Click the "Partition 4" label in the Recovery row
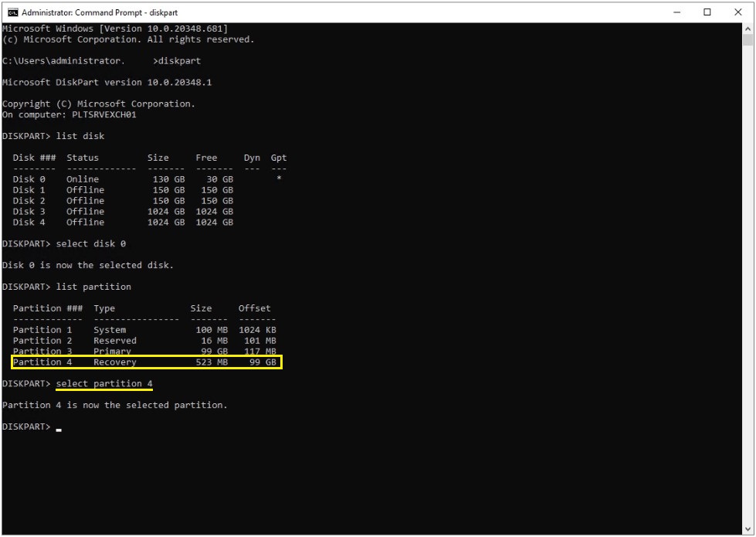Image resolution: width=756 pixels, height=537 pixels. point(42,362)
